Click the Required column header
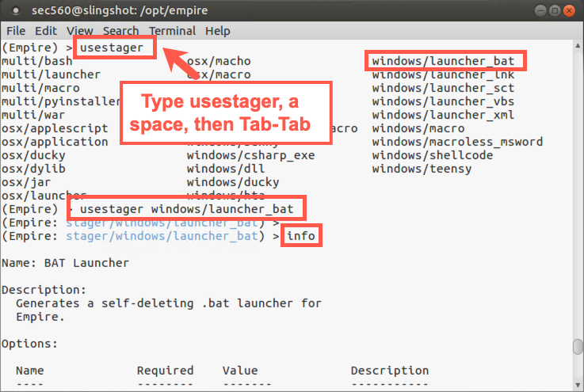Screen dimensions: 584x392 click(x=165, y=371)
